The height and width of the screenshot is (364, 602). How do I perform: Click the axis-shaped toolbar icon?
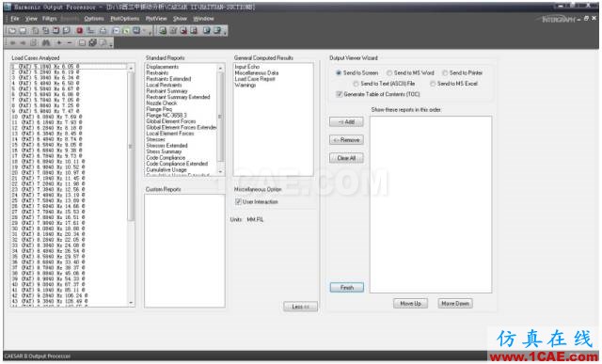tap(90, 30)
